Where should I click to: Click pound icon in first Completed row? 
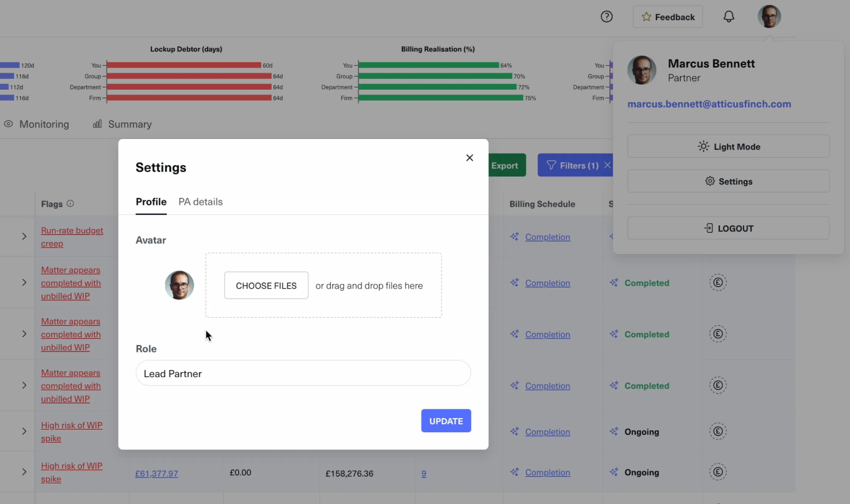click(718, 283)
